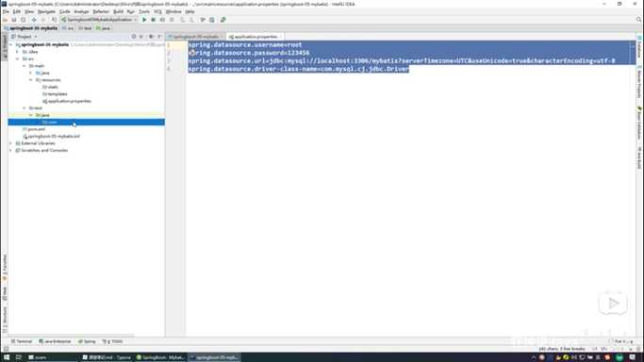The image size is (644, 362).
Task: Click the spring.datasource.password=123456 line
Action: [x=249, y=53]
